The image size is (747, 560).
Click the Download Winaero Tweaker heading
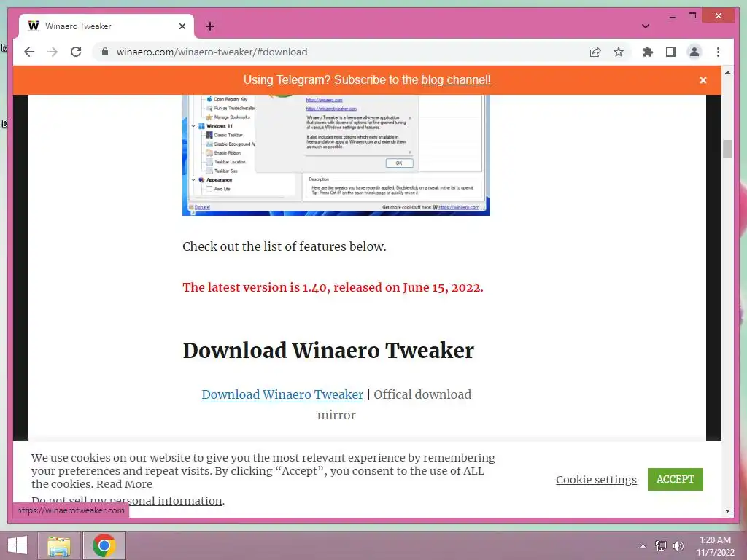pos(328,351)
